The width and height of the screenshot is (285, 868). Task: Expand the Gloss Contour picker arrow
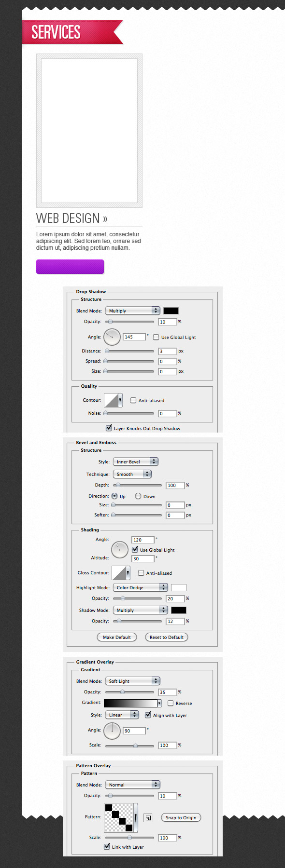click(128, 573)
